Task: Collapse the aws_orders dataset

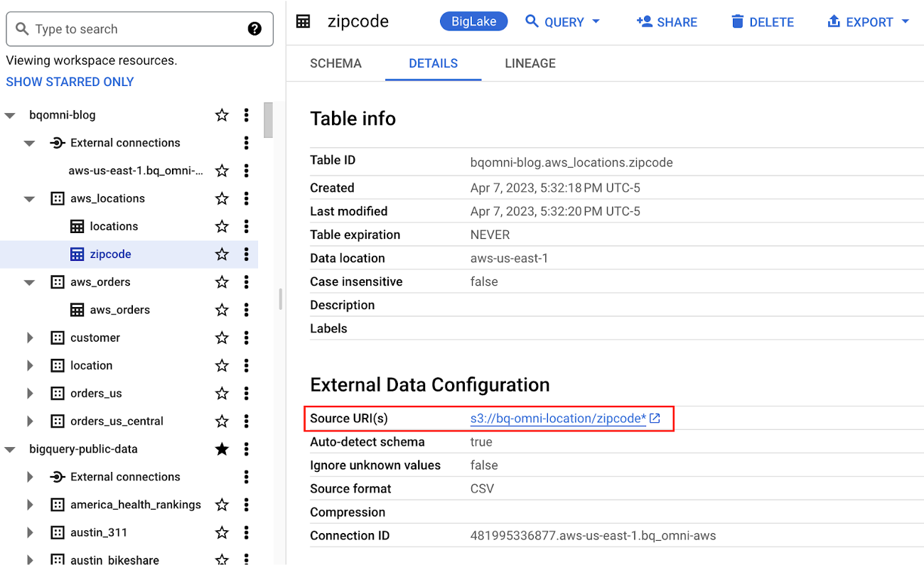Action: point(29,282)
